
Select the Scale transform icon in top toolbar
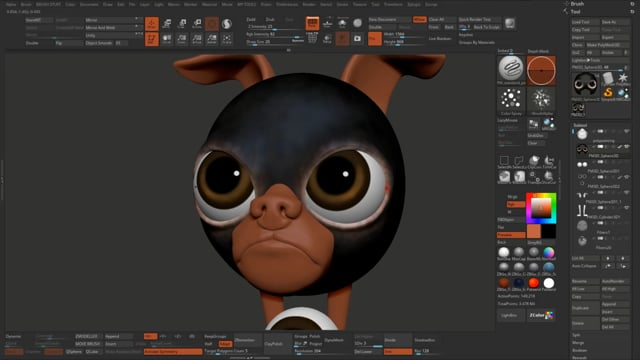click(182, 24)
